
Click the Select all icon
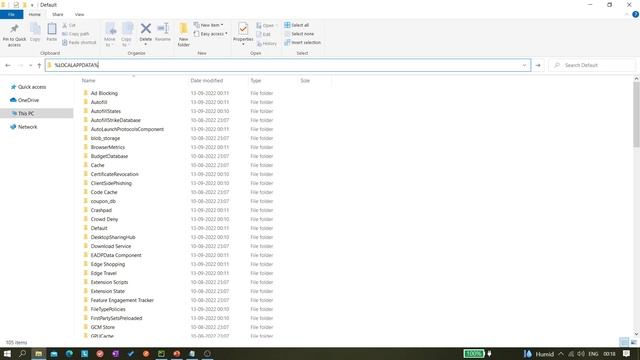point(287,25)
